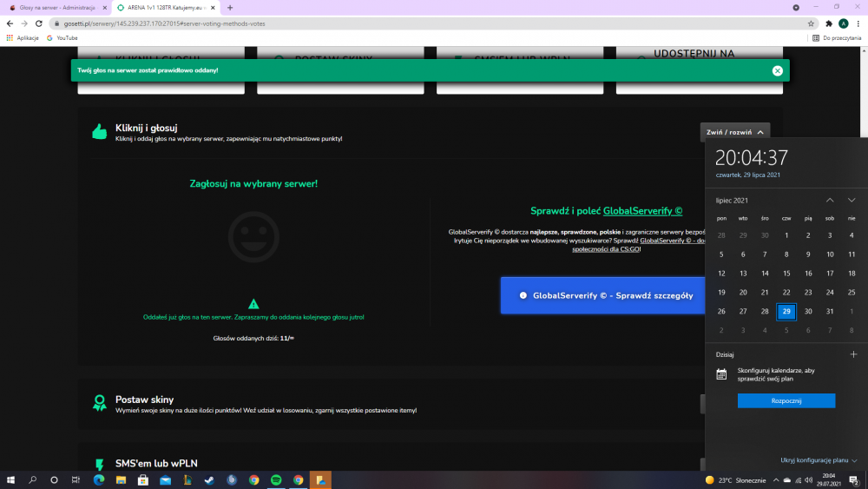Open the weather widget showing 23°C Słonecznie
This screenshot has height=489, width=868.
click(x=735, y=480)
